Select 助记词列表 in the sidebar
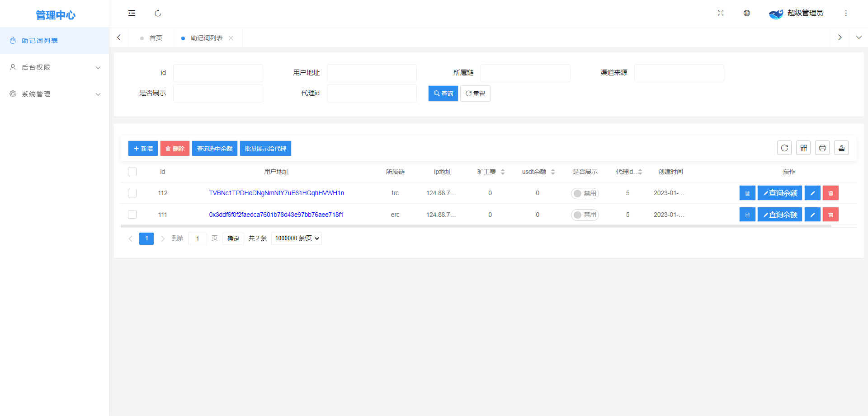The width and height of the screenshot is (868, 416). (40, 41)
